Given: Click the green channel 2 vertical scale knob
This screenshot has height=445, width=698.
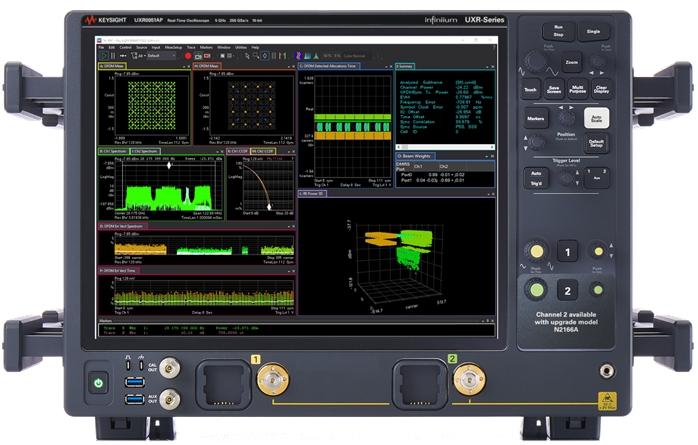Looking at the screenshot, I should point(537,290).
